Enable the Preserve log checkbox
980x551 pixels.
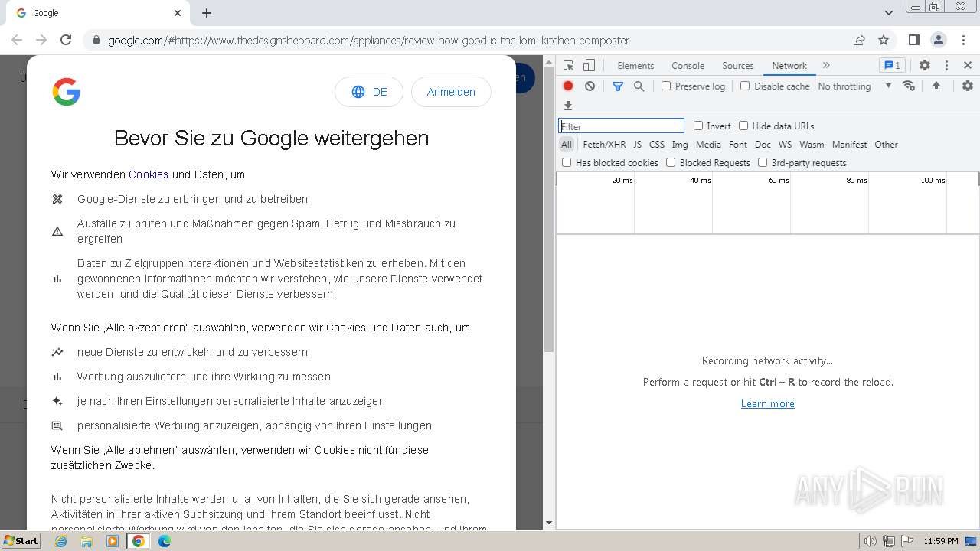tap(666, 86)
